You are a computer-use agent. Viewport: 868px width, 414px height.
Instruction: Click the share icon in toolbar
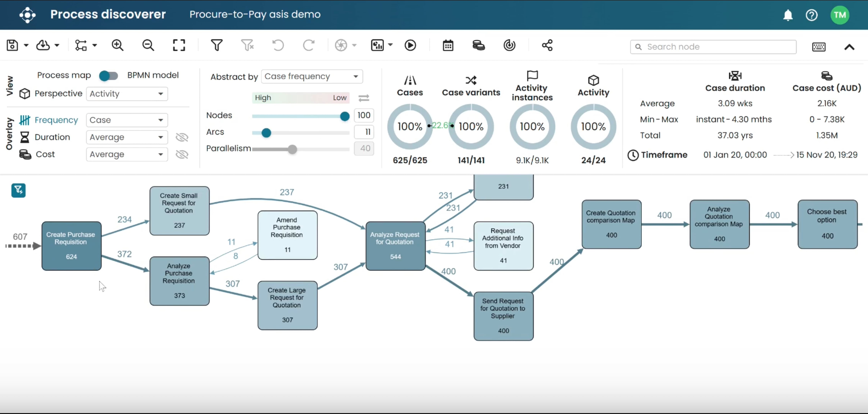coord(547,45)
